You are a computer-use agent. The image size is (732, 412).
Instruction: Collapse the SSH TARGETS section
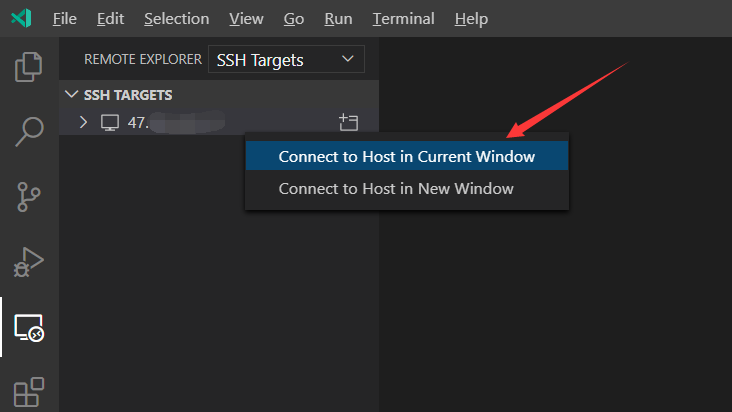click(x=71, y=95)
